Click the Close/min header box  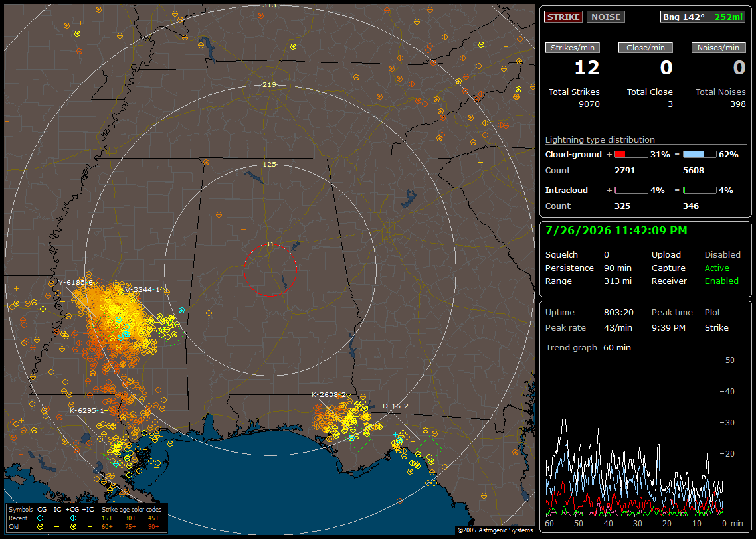tap(646, 48)
